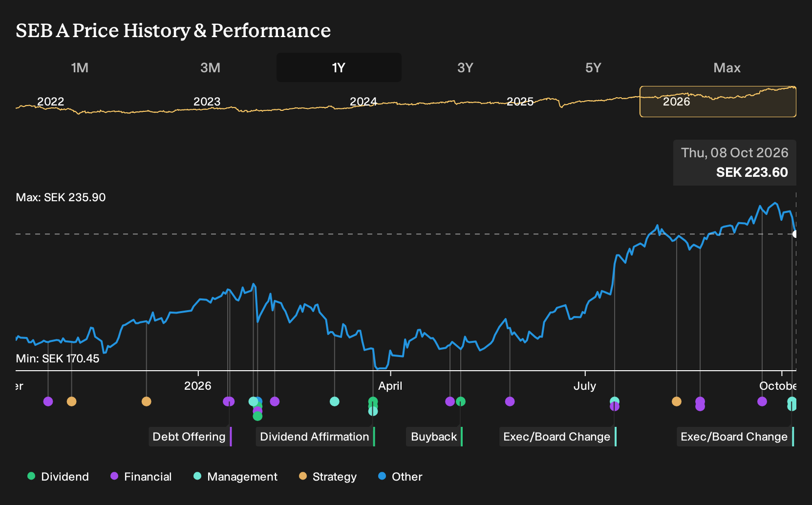Click the "SEK 223.60" price value
This screenshot has height=505, width=812.
tap(752, 172)
